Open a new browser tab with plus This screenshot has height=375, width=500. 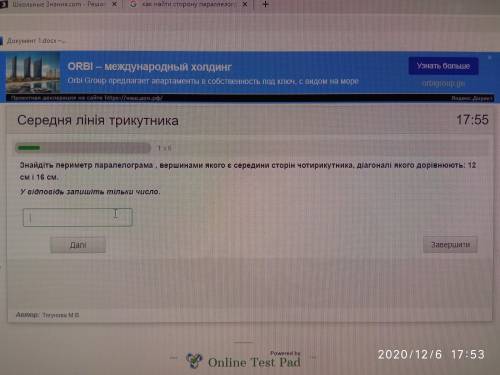click(265, 4)
